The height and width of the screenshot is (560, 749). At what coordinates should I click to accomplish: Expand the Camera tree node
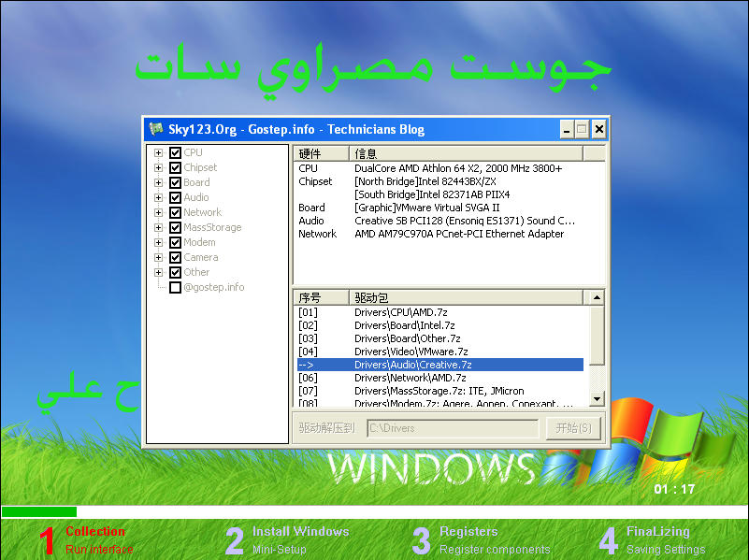coord(158,257)
